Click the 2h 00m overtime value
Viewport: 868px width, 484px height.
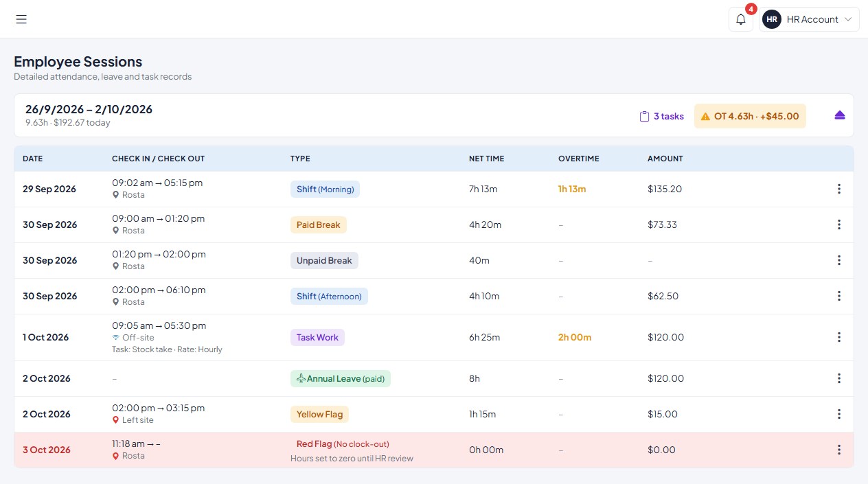575,337
